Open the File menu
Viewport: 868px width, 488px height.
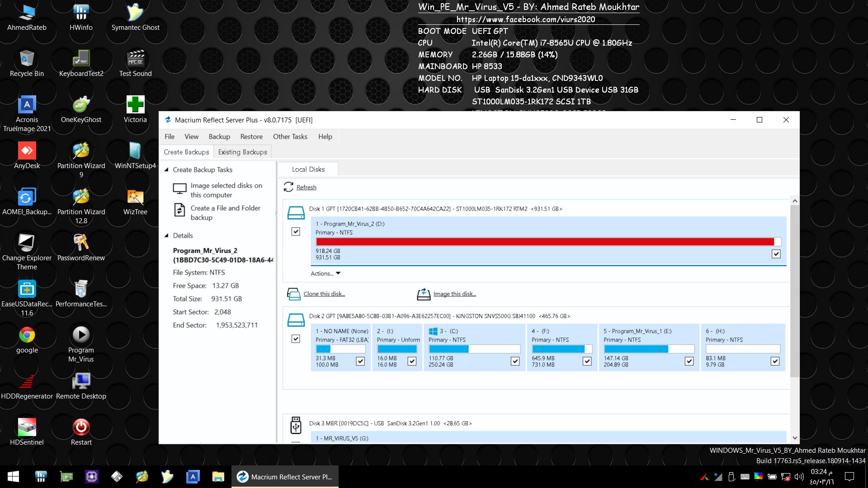pos(170,136)
